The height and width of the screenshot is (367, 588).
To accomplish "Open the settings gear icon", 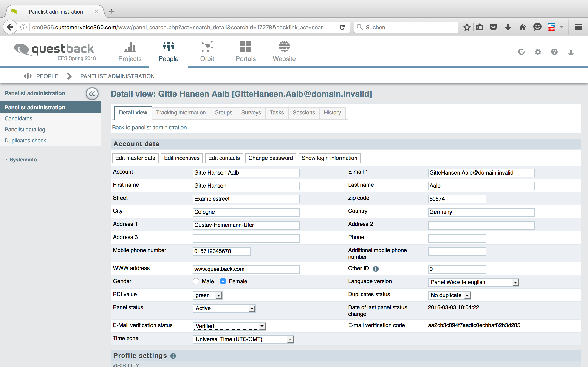I will (538, 51).
